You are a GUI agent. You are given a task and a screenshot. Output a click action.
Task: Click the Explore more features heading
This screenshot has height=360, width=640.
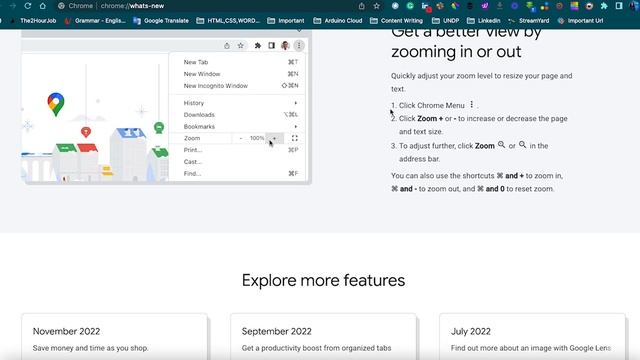tap(323, 280)
